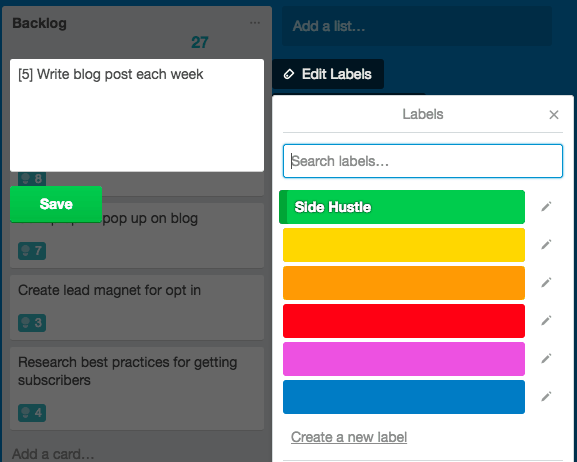
Task: Click Create a new label link
Action: coord(349,437)
